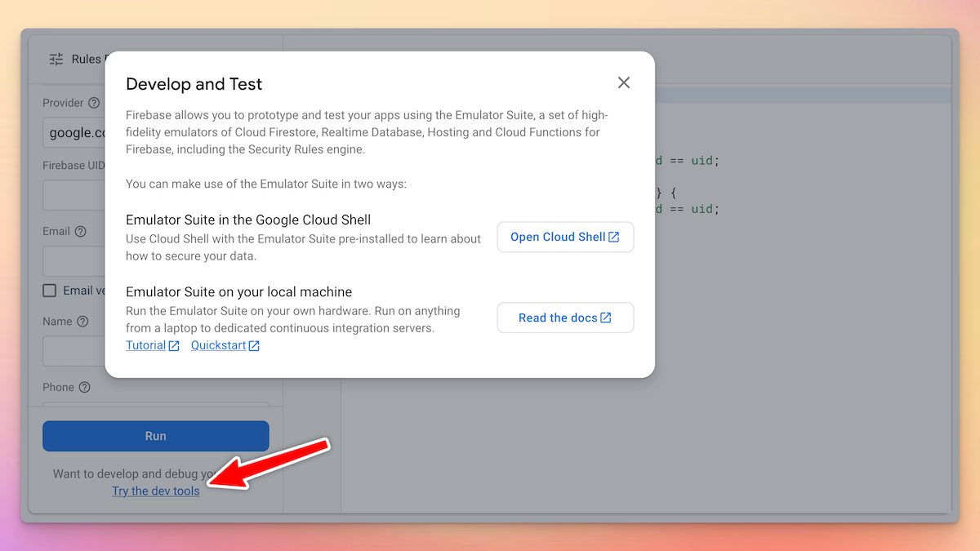980x551 pixels.
Task: Click the Develop and Test heading
Action: point(194,84)
